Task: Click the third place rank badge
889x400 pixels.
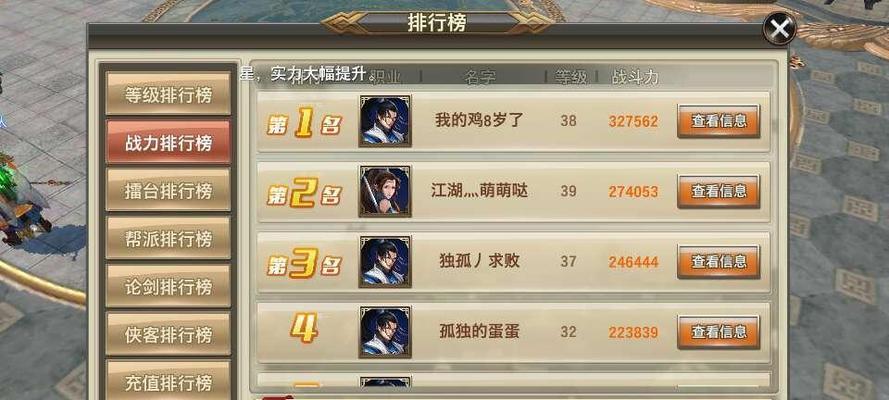Action: [304, 263]
